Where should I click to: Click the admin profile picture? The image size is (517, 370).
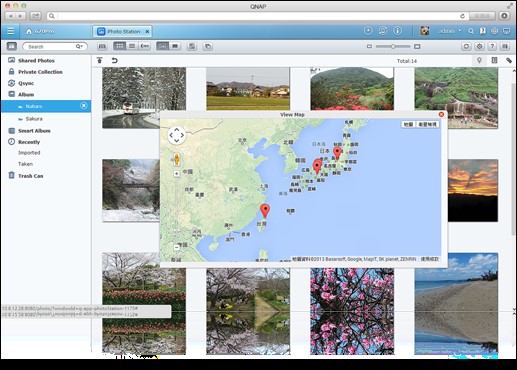coord(425,31)
